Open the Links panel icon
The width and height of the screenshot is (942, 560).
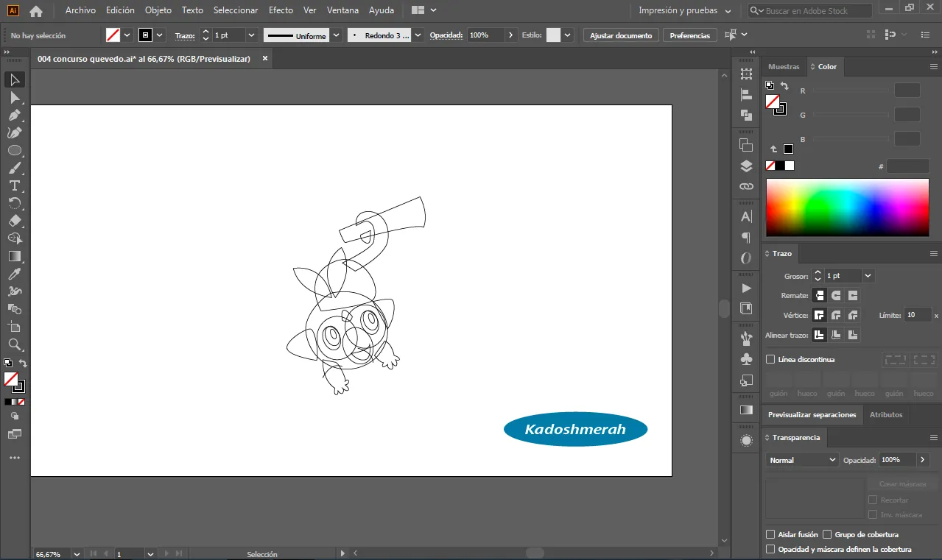(x=746, y=186)
